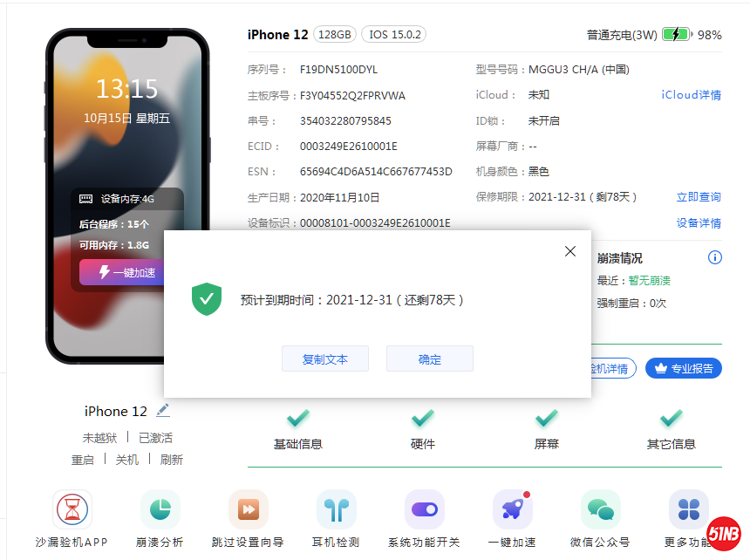Image resolution: width=750 pixels, height=560 pixels.
Task: Click the 刷新 link
Action: pyautogui.click(x=172, y=460)
